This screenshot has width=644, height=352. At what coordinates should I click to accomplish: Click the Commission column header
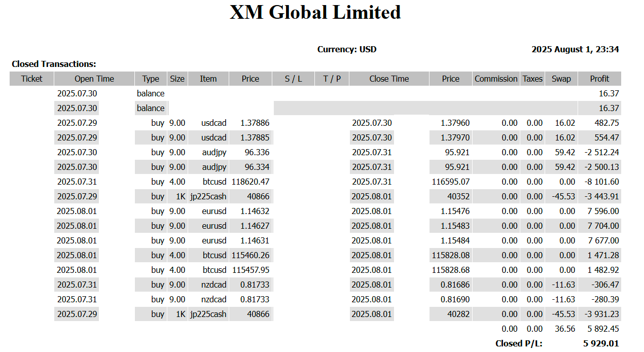pos(496,79)
